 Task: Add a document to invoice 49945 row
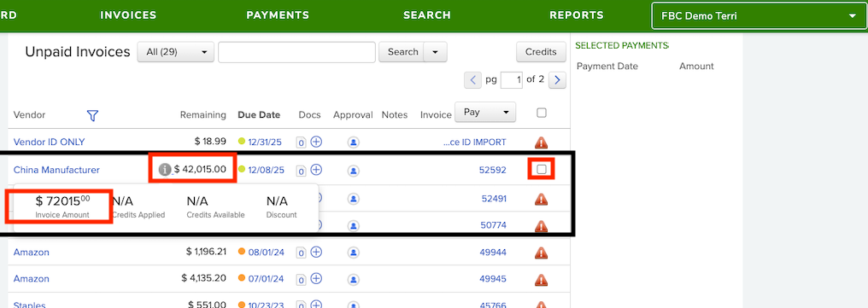pyautogui.click(x=316, y=279)
